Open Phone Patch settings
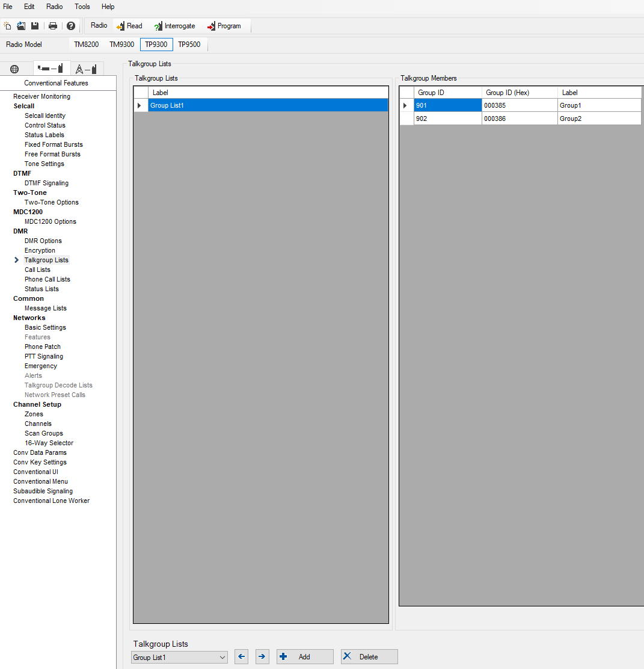The width and height of the screenshot is (644, 669). (43, 347)
